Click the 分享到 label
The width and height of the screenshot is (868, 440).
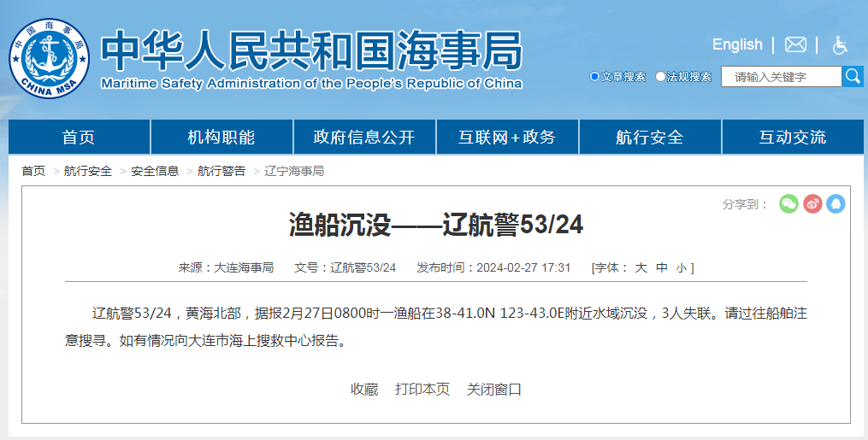(745, 204)
